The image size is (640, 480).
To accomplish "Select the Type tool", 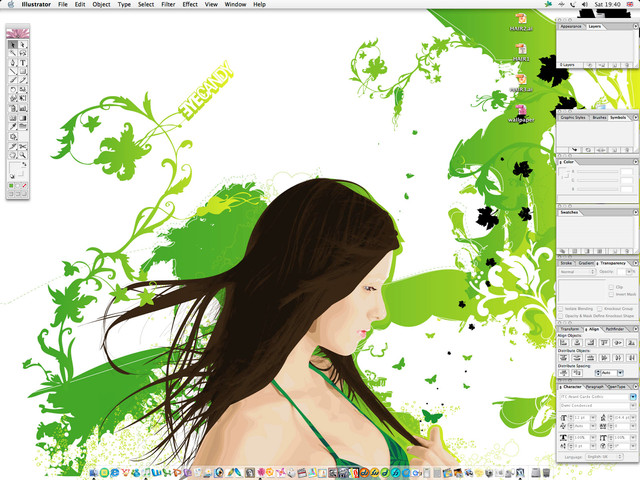I will coord(23,62).
